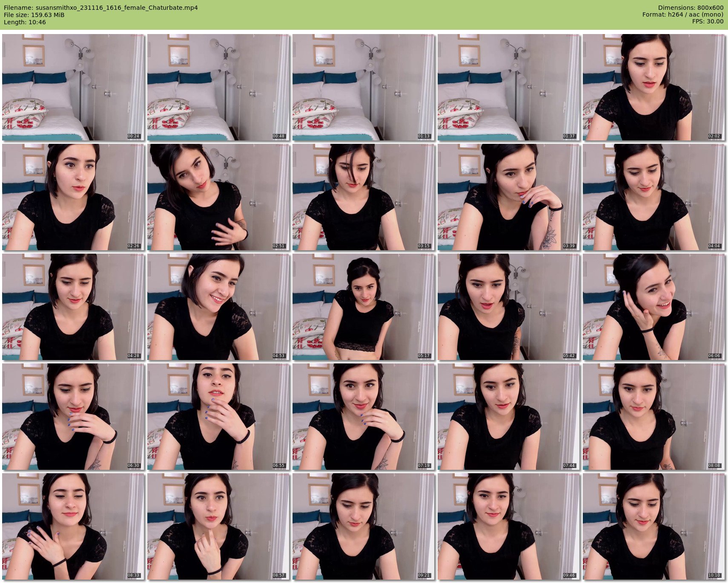The height and width of the screenshot is (583, 728).
Task: Select the thumbnail at 02:51
Action: tap(218, 197)
